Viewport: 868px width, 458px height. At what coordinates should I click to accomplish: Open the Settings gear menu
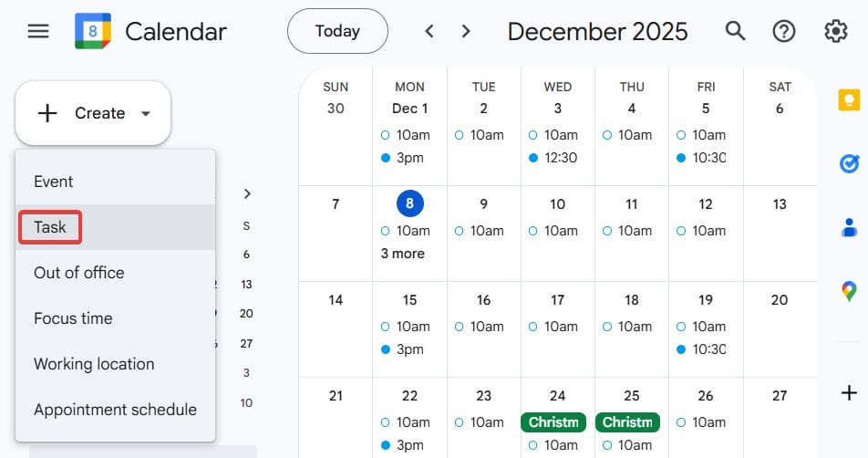pyautogui.click(x=835, y=32)
